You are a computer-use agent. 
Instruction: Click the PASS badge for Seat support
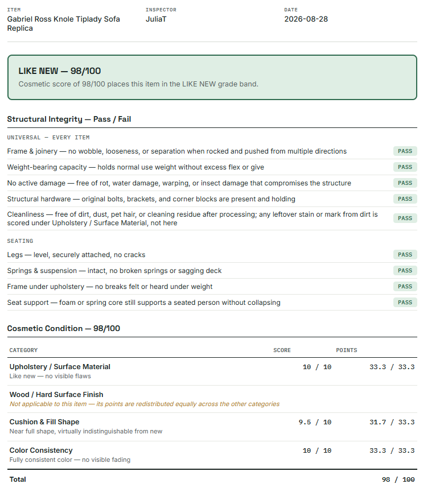405,303
